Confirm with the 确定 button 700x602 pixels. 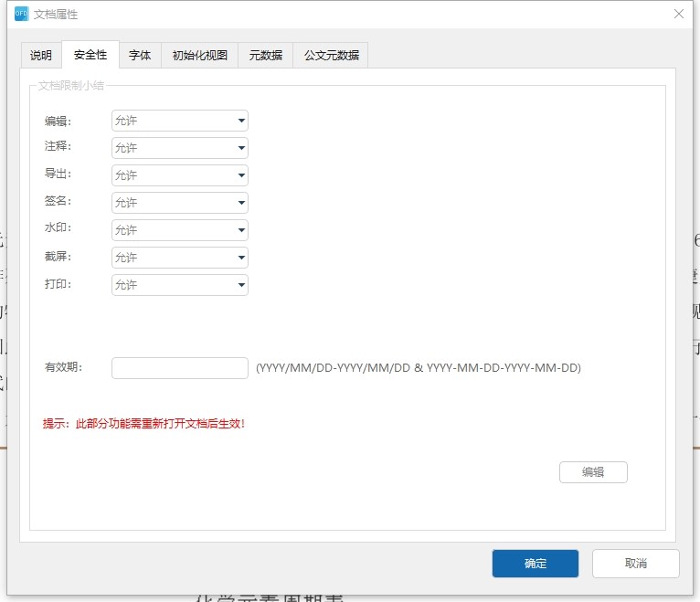[535, 564]
